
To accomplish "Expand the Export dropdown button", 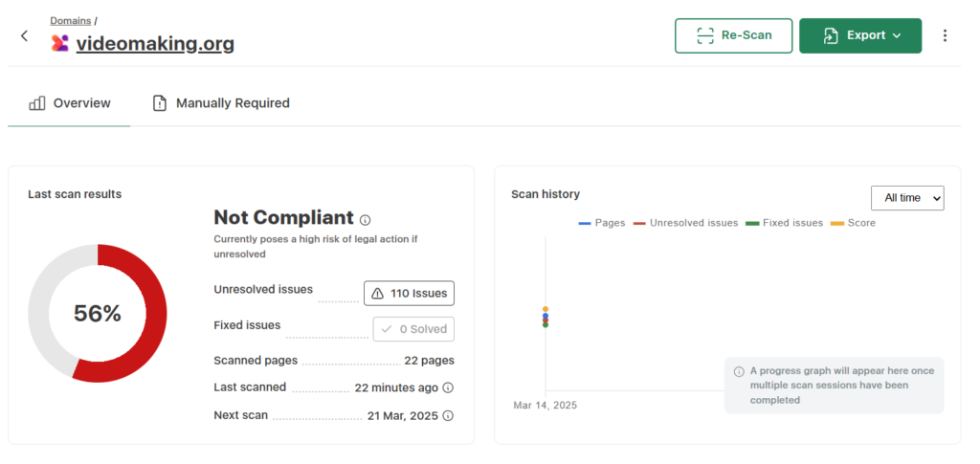I will point(860,35).
